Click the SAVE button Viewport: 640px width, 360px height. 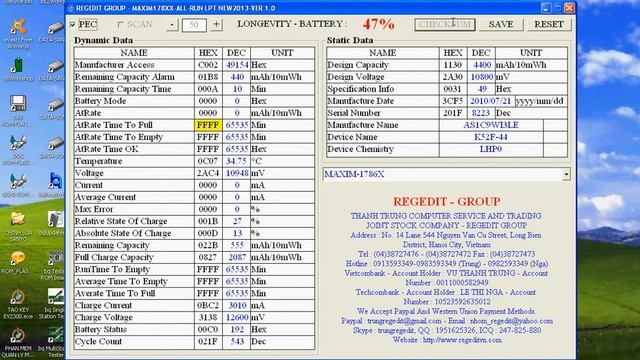[501, 24]
